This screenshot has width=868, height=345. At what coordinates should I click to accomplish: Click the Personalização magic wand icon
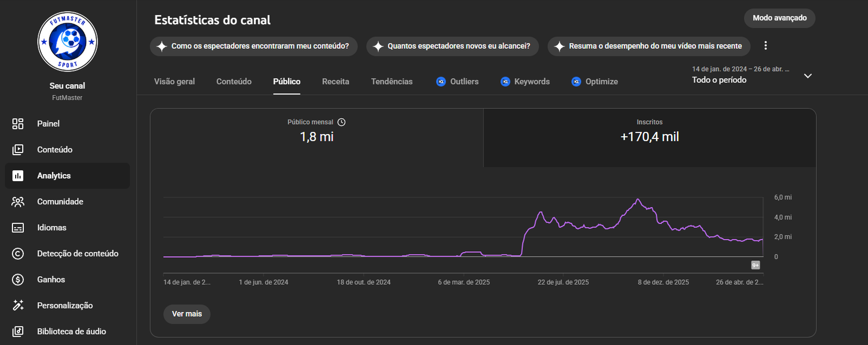click(18, 305)
